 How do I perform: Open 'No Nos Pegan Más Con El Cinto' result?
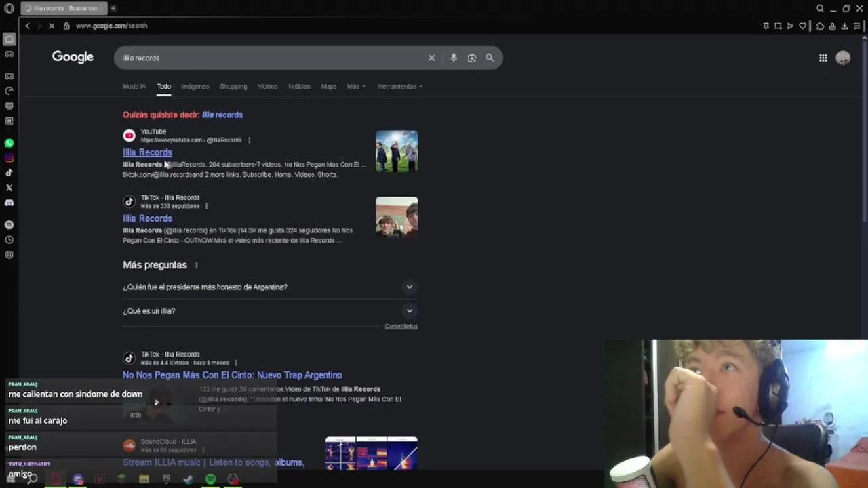click(232, 375)
